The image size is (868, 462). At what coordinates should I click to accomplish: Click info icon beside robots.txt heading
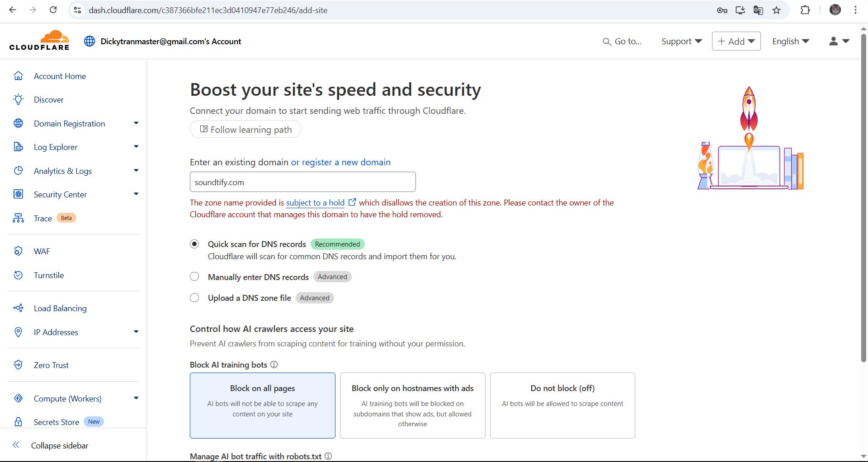[x=328, y=456]
